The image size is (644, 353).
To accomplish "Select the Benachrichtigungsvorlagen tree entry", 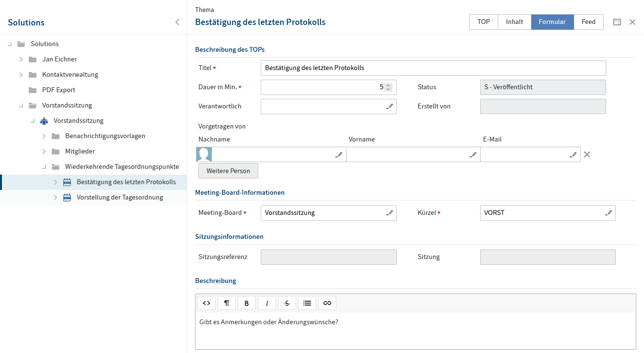I will [105, 136].
